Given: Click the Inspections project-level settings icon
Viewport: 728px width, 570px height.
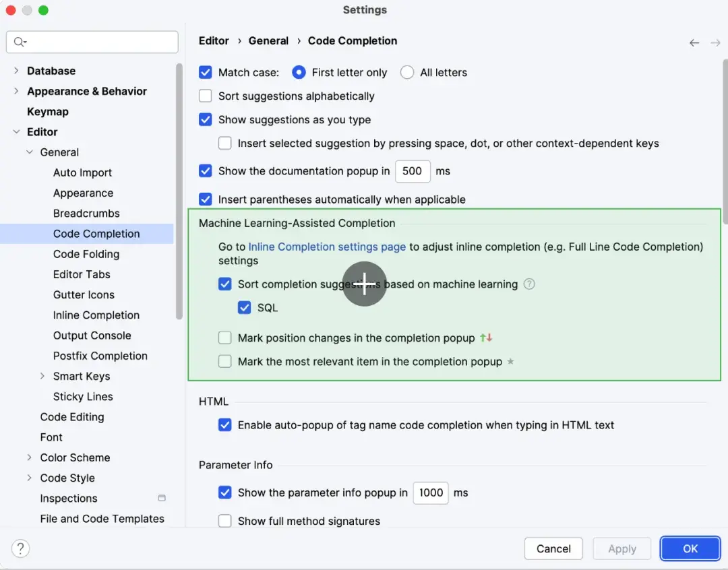Looking at the screenshot, I should coord(162,499).
